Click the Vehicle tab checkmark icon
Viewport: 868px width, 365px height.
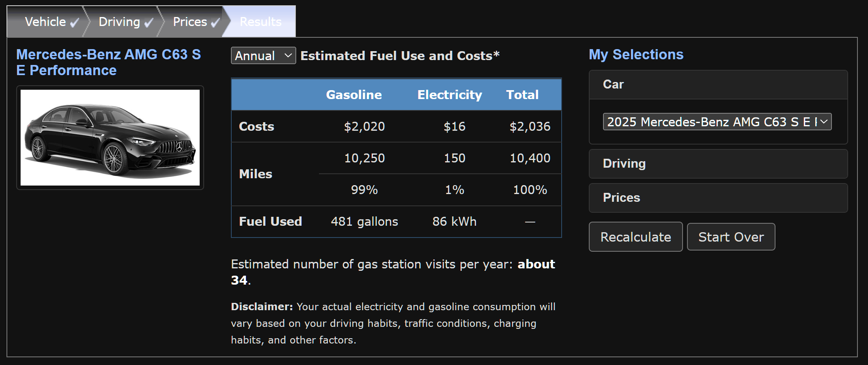74,23
